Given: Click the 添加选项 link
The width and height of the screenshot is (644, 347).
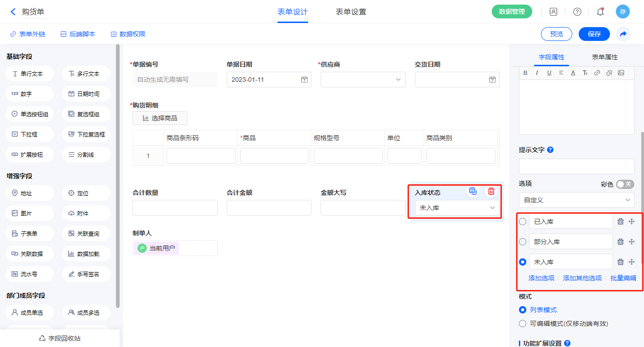Looking at the screenshot, I should coord(541,278).
